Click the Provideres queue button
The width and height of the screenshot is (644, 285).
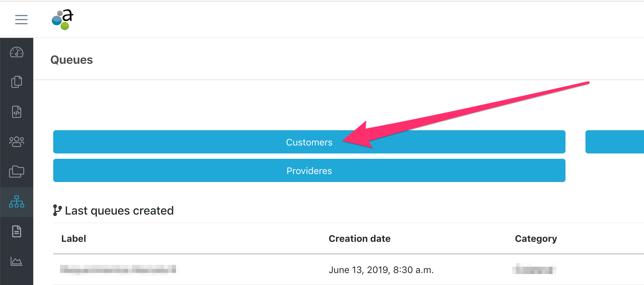pos(309,171)
